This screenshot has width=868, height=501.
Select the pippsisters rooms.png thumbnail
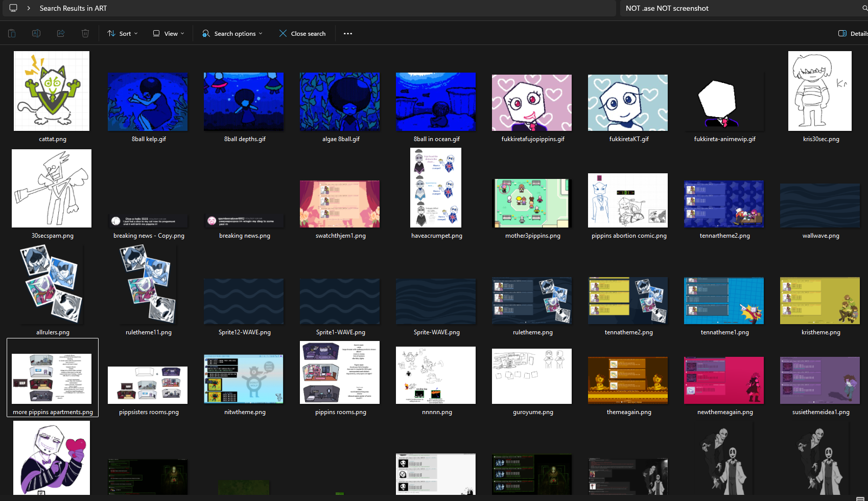[x=148, y=385]
